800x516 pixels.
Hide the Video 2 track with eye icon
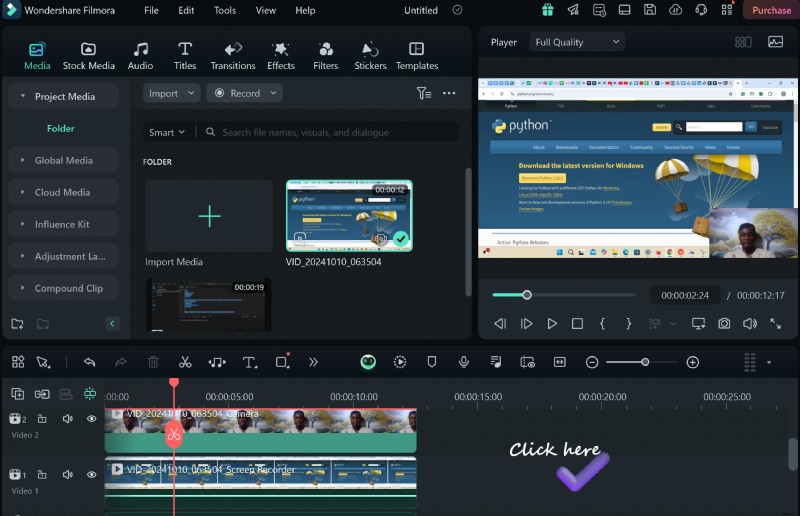tap(91, 419)
